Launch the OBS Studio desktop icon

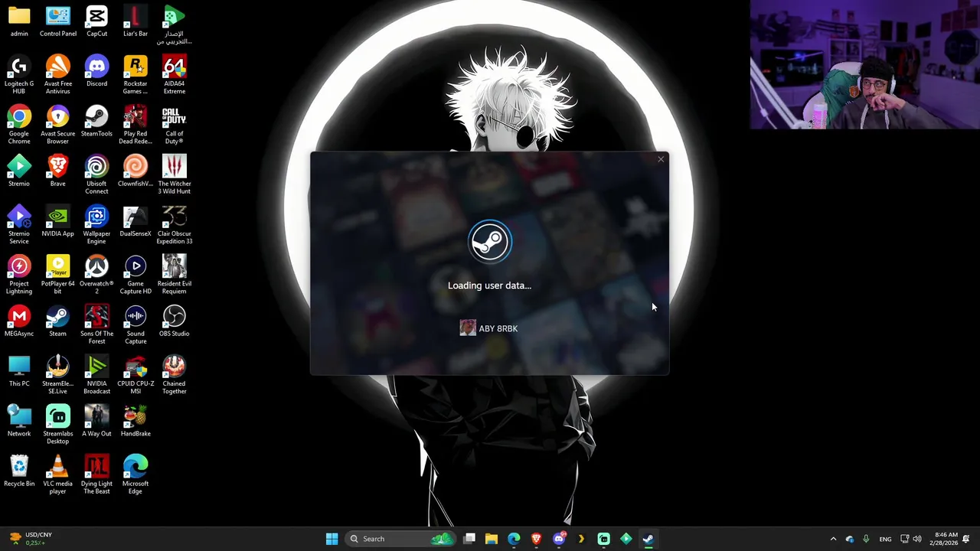(x=174, y=321)
